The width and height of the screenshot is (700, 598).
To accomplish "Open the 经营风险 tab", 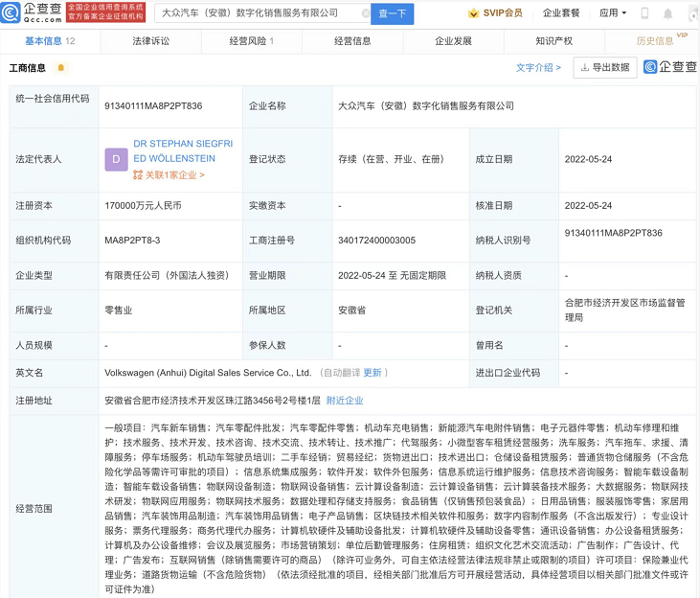I will click(x=251, y=41).
